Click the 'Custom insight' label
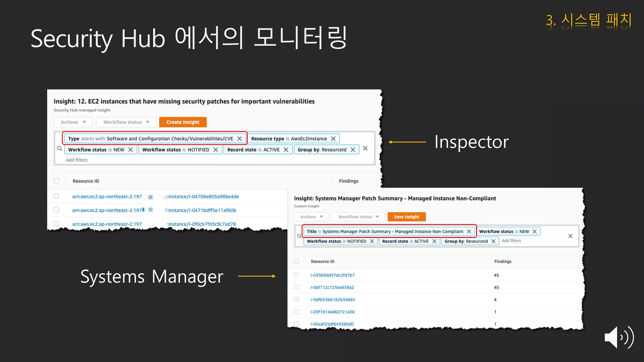This screenshot has width=644, height=362. click(x=307, y=206)
